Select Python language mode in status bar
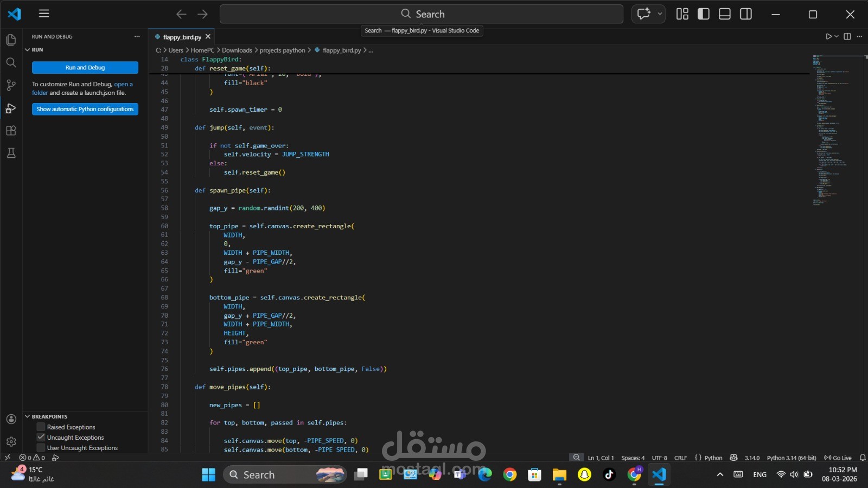Image resolution: width=868 pixels, height=488 pixels. (x=713, y=458)
